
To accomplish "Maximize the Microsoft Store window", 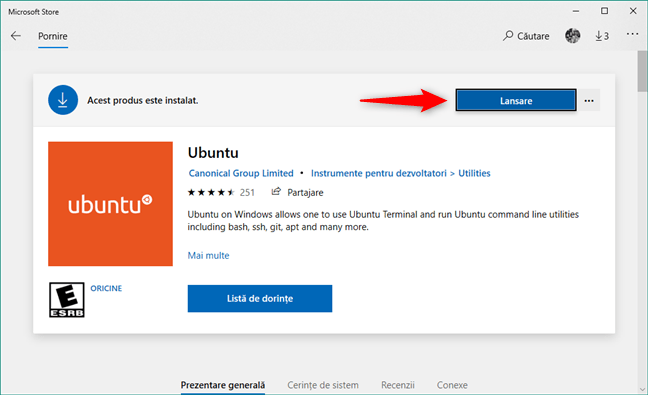I will pos(604,11).
